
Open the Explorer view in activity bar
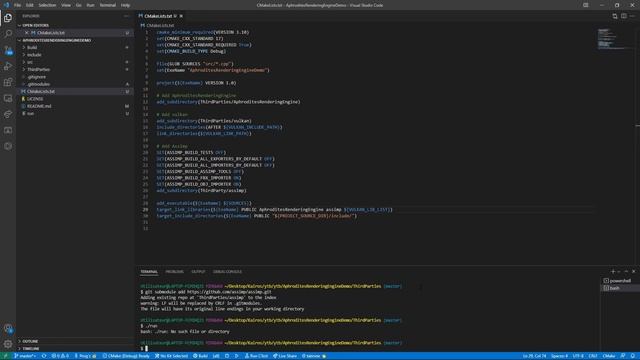(8, 18)
